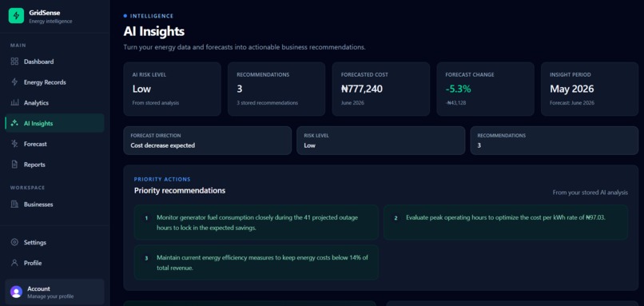
Task: Navigate to Forecast
Action: tap(54, 144)
